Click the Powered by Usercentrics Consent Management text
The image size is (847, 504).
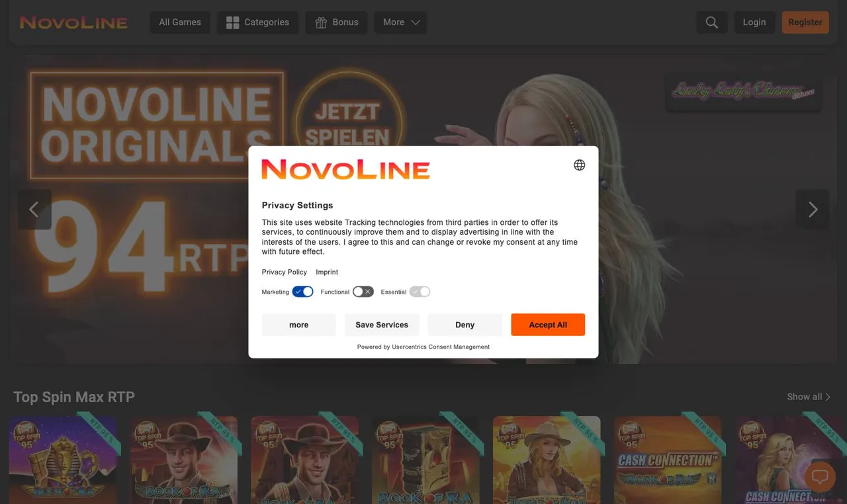(x=423, y=347)
